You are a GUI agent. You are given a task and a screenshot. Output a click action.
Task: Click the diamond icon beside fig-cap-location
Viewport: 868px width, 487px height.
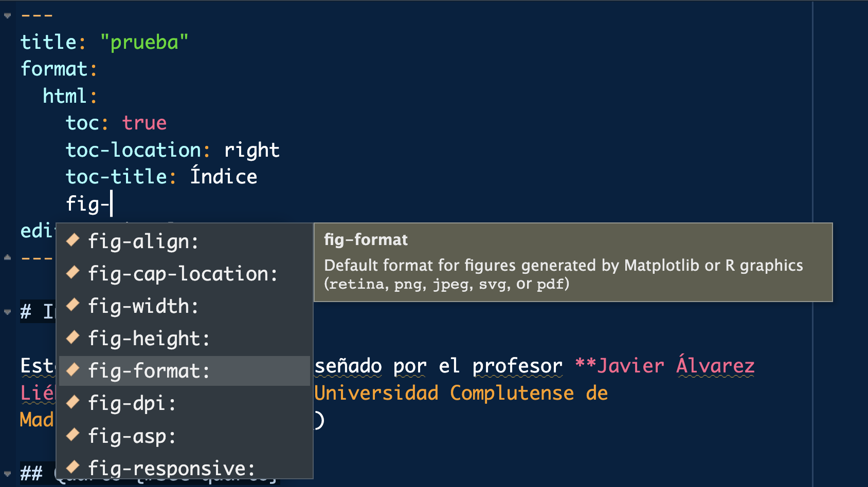tap(73, 272)
